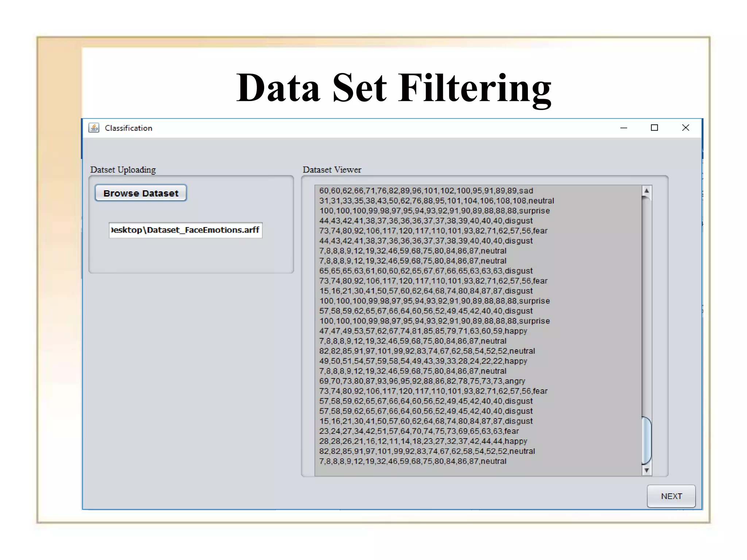
Task: Click the Java icon in the title bar
Action: pos(94,128)
